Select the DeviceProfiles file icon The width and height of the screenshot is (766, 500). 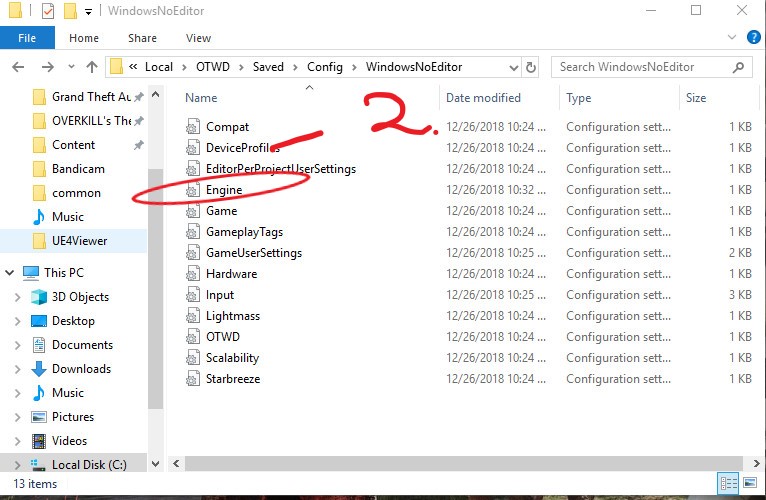192,148
